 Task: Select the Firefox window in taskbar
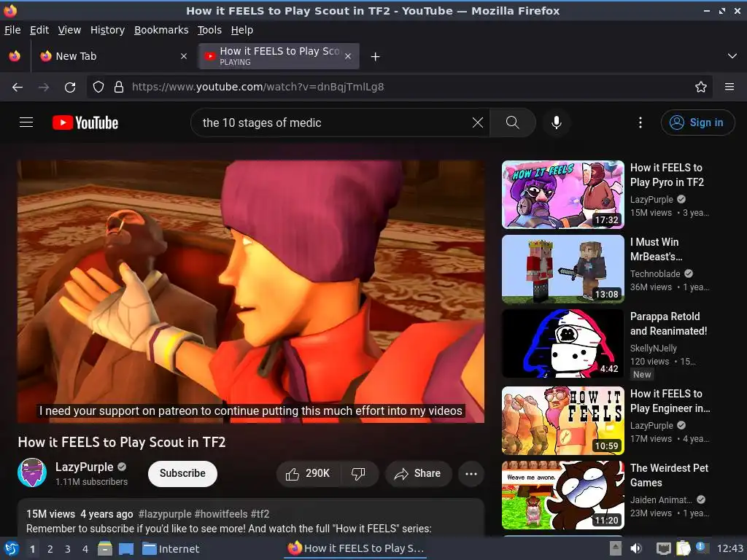[356, 548]
